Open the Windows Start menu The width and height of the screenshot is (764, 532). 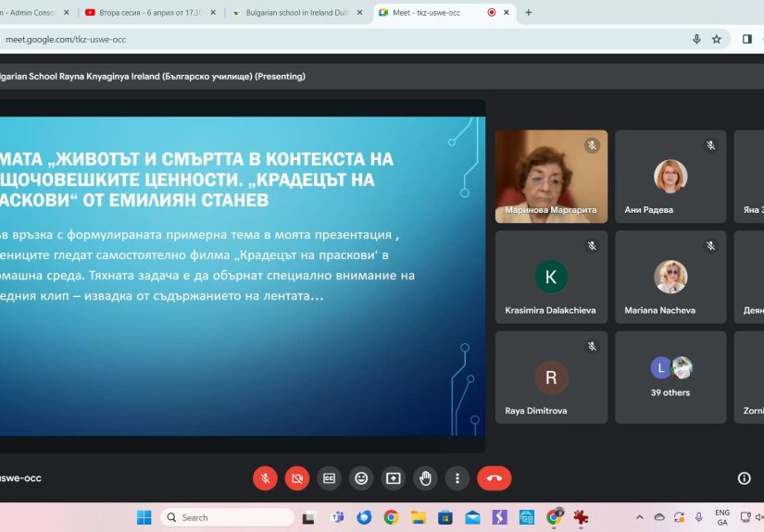(144, 517)
